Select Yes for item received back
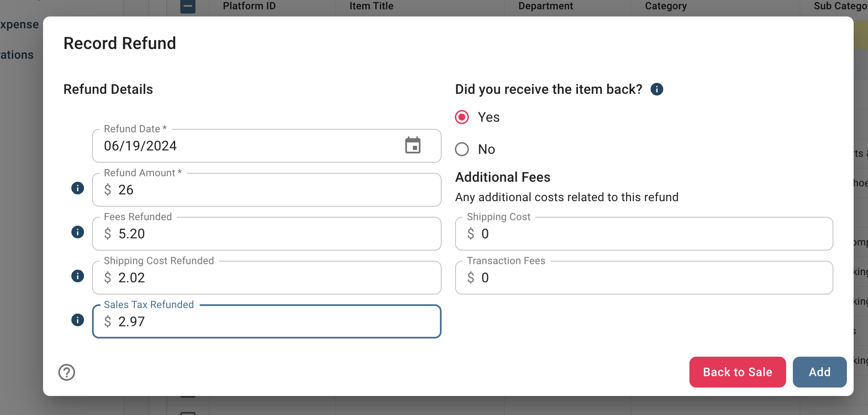The image size is (868, 415). [462, 117]
